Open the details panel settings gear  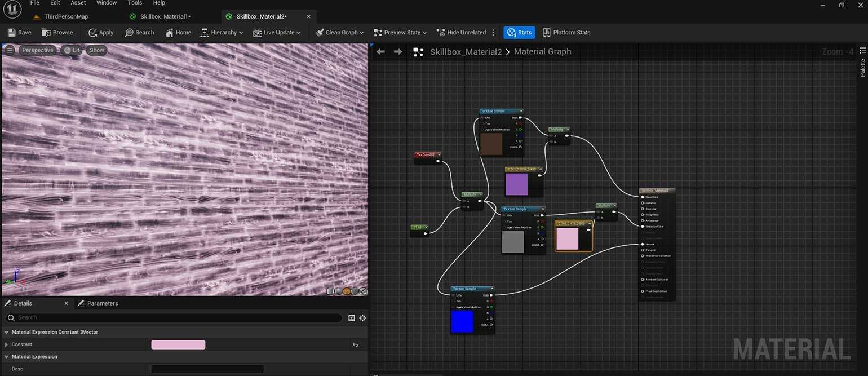click(362, 318)
